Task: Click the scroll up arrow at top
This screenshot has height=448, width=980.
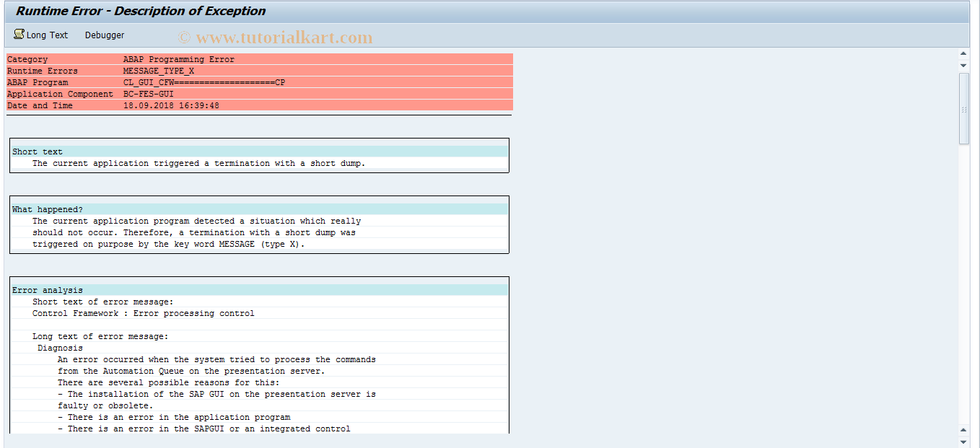Action: click(x=963, y=53)
